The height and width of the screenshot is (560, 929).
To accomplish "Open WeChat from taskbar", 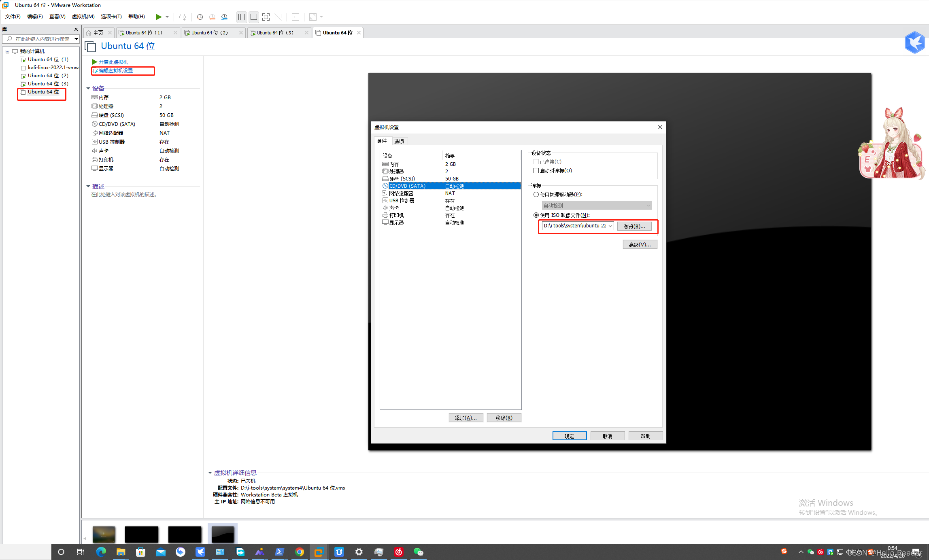I will [418, 552].
